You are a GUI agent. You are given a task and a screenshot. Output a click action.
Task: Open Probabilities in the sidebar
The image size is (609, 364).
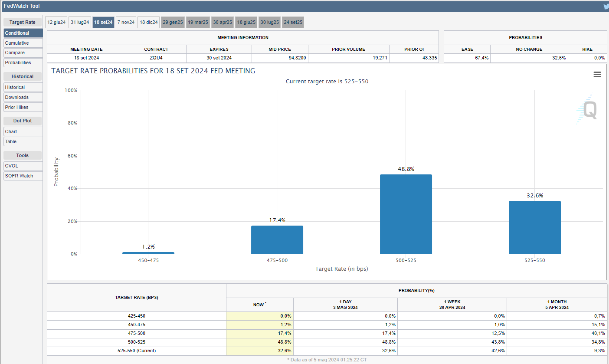[x=23, y=62]
